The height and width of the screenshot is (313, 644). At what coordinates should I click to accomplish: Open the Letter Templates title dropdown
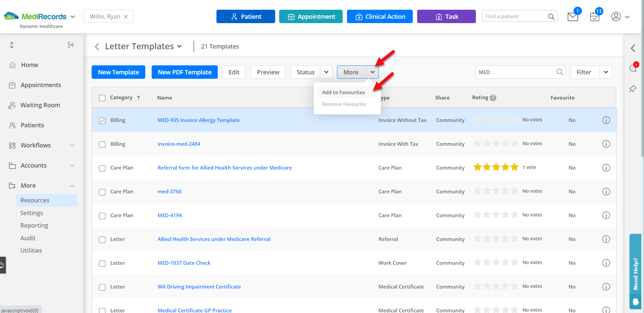[180, 47]
